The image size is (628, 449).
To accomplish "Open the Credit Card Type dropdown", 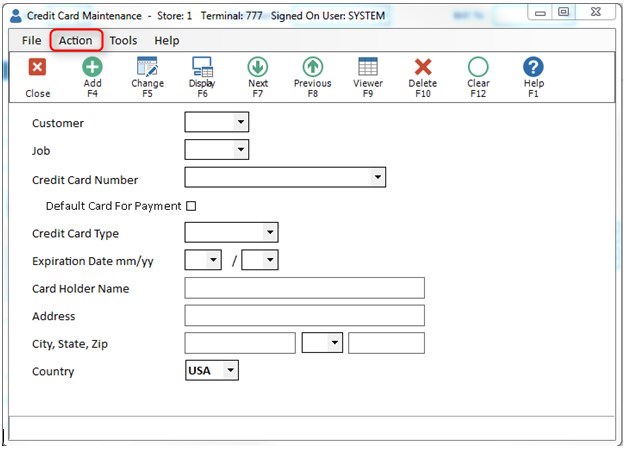I will [x=270, y=233].
